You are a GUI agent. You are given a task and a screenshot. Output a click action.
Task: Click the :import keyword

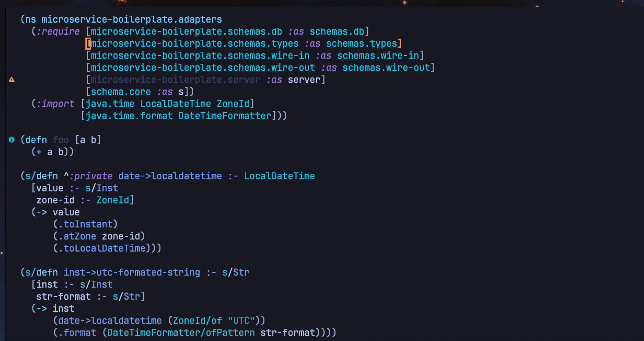click(x=55, y=104)
